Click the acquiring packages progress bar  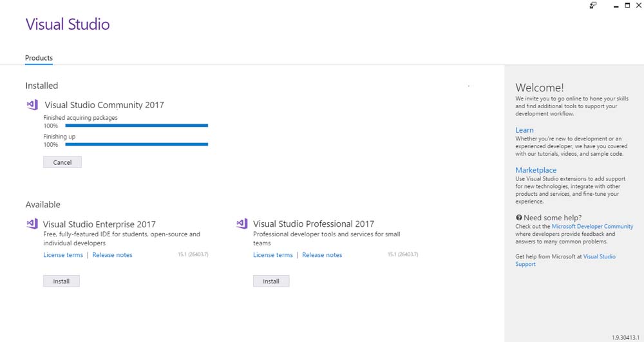pyautogui.click(x=137, y=126)
